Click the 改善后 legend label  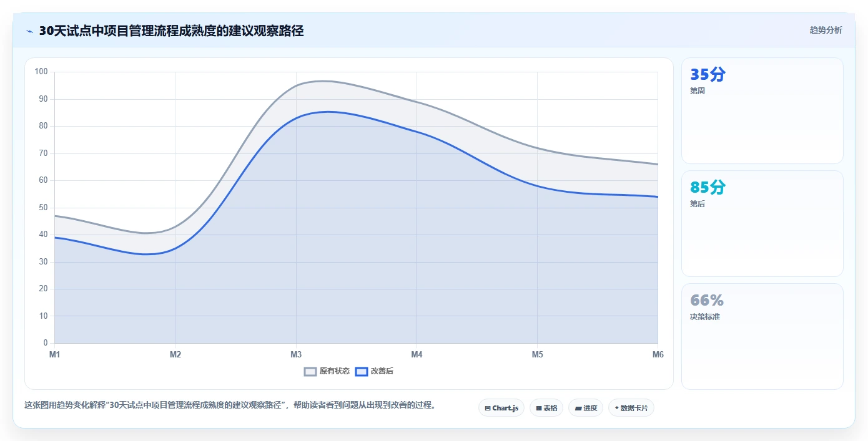pyautogui.click(x=382, y=371)
